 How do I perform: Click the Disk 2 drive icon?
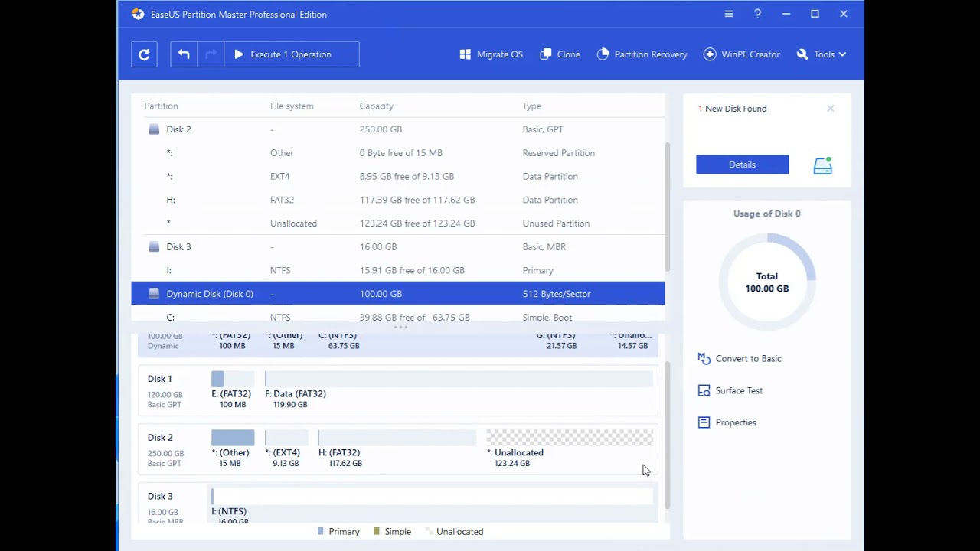(154, 129)
